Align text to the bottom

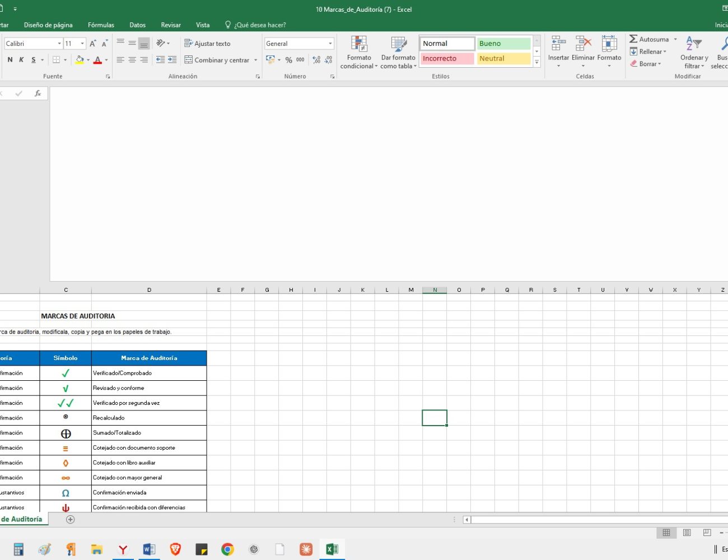(144, 43)
